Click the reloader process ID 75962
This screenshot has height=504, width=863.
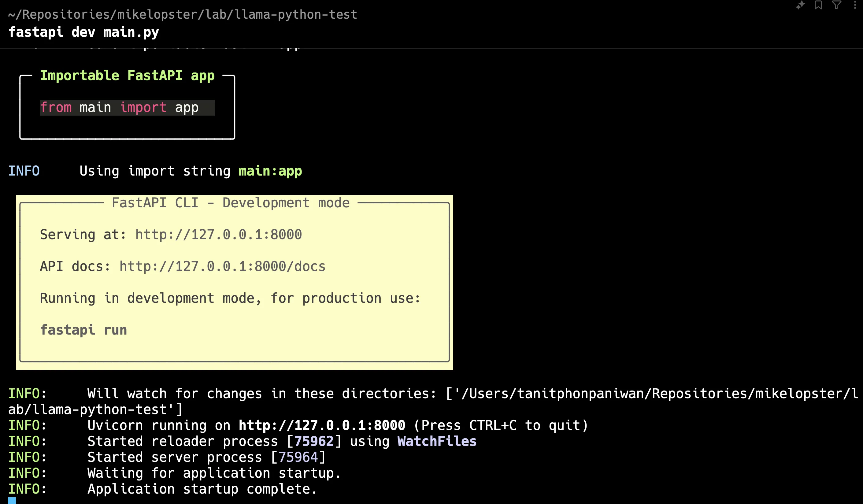coord(314,441)
